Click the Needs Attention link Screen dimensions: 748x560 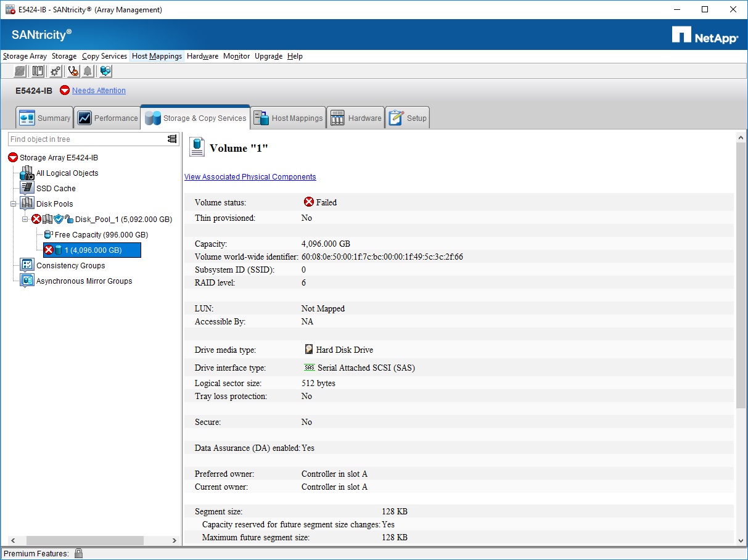pos(99,90)
